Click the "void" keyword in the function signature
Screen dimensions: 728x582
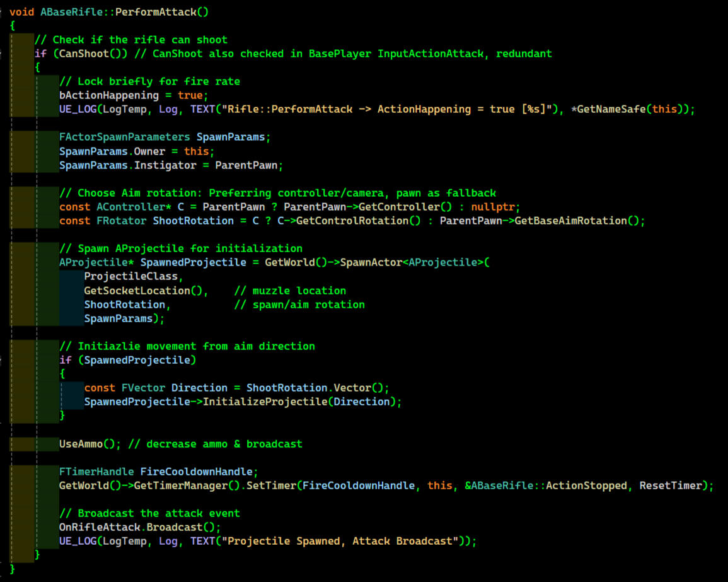21,12
